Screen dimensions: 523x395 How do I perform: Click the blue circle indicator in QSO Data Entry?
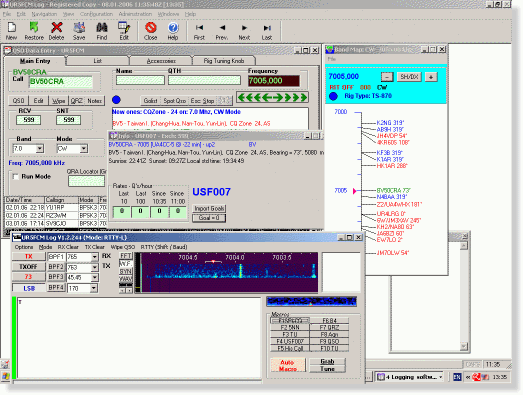click(116, 100)
